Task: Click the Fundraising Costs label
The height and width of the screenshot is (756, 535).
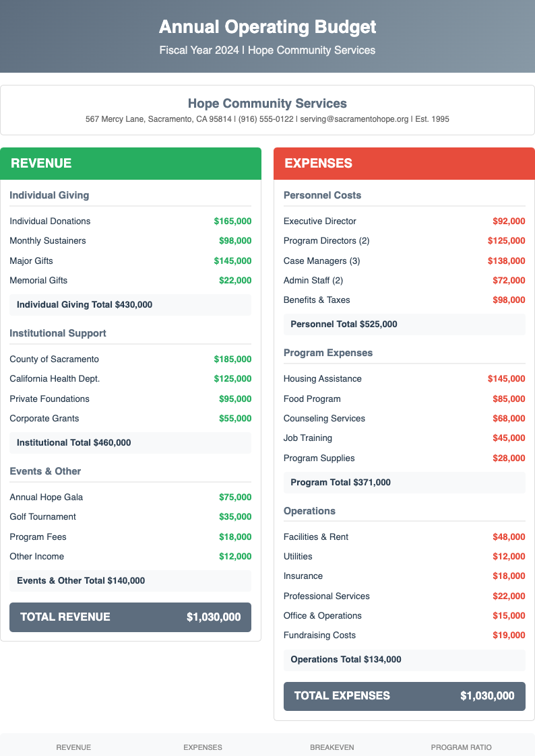Action: (x=320, y=635)
